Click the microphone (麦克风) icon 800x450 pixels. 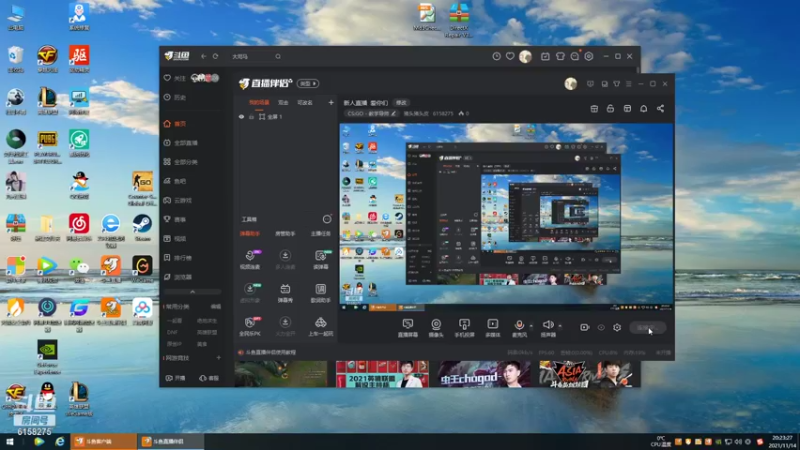pos(519,324)
